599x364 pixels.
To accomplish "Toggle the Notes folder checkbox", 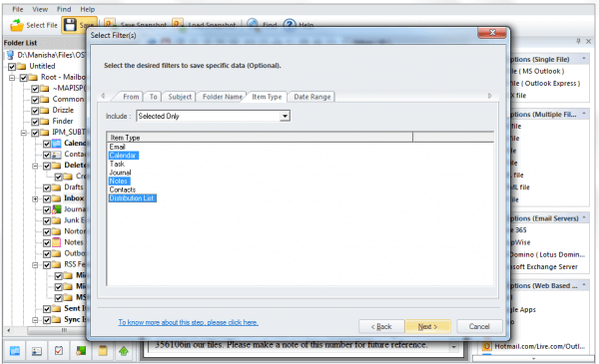I will pos(47,242).
